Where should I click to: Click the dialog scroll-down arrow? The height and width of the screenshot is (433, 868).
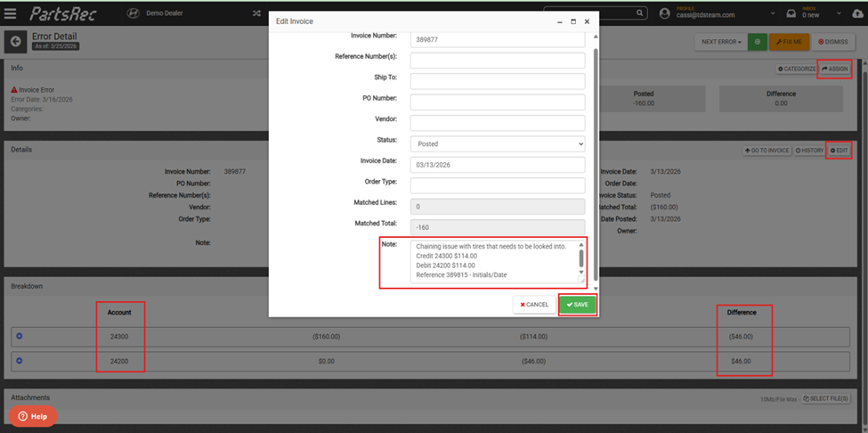596,289
